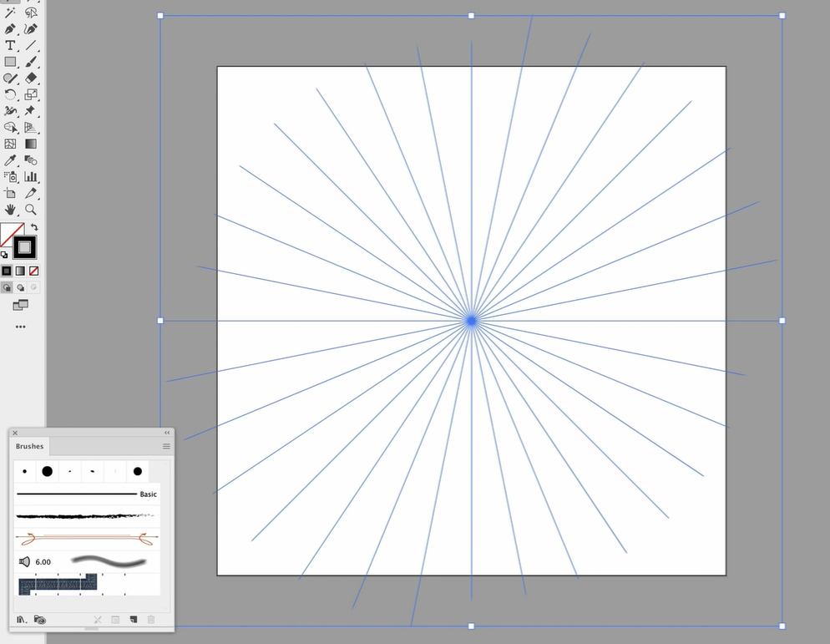The height and width of the screenshot is (644, 830).
Task: Switch to Draw Normal mode
Action: (7, 287)
